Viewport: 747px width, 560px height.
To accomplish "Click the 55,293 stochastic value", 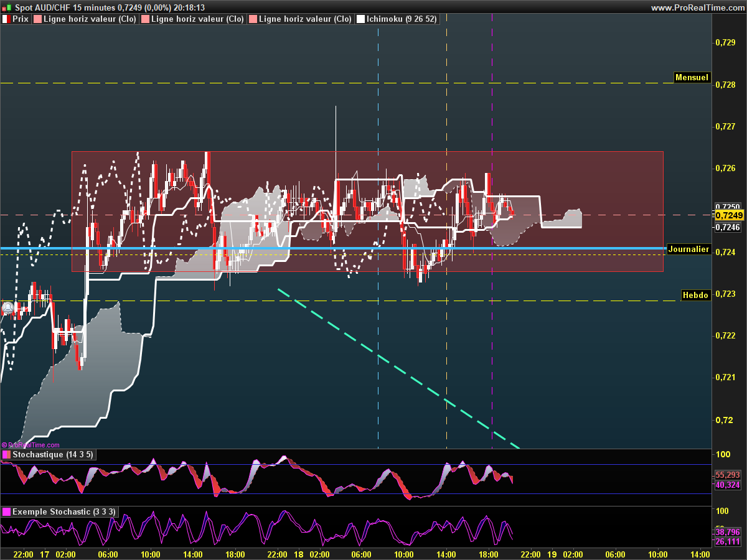I will pyautogui.click(x=728, y=475).
